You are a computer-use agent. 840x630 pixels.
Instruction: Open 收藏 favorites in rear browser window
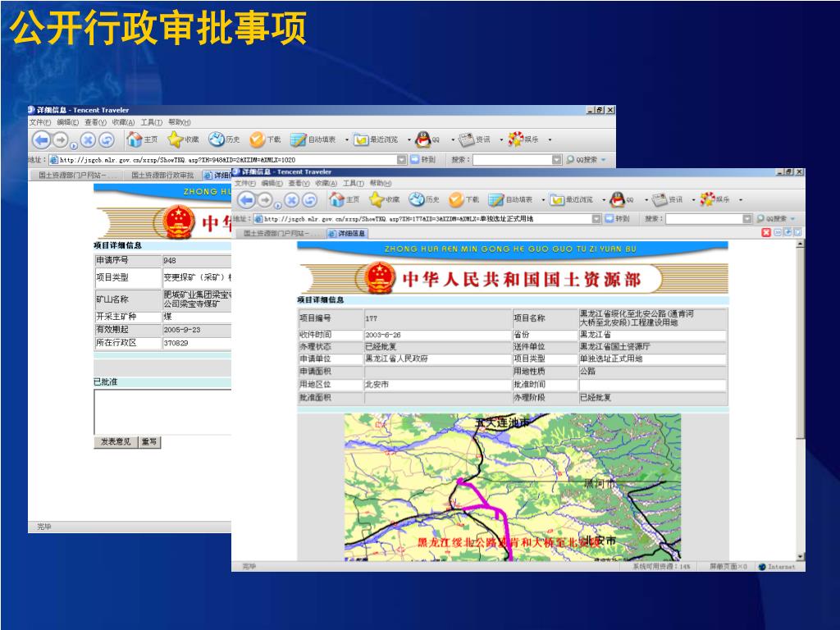[x=183, y=139]
